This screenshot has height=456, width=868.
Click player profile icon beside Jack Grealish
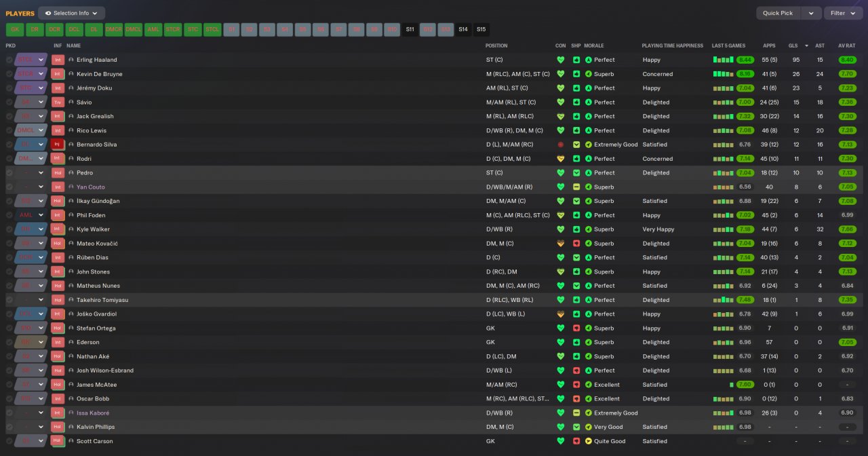[71, 117]
